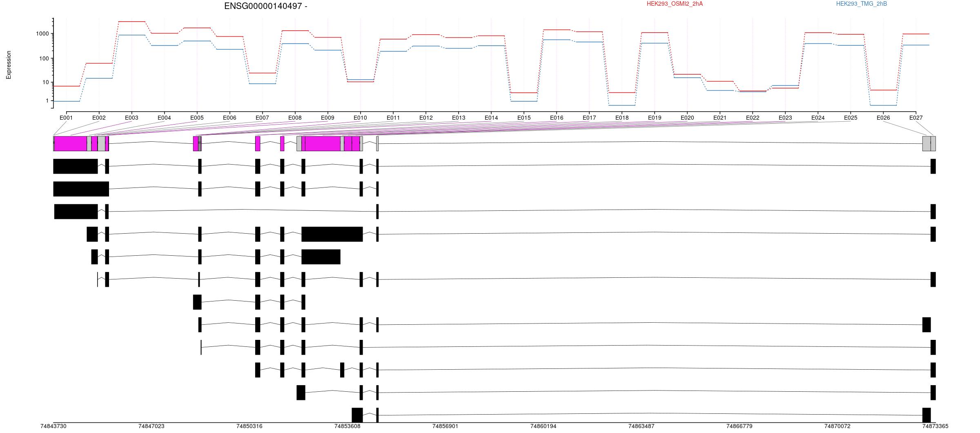Image resolution: width=980 pixels, height=433 pixels.
Task: Click exon label E023
Action: point(785,118)
